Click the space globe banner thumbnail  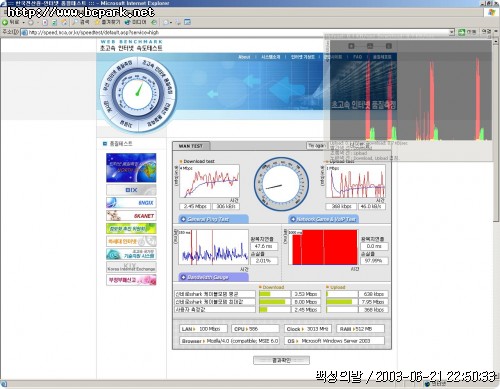131,168
